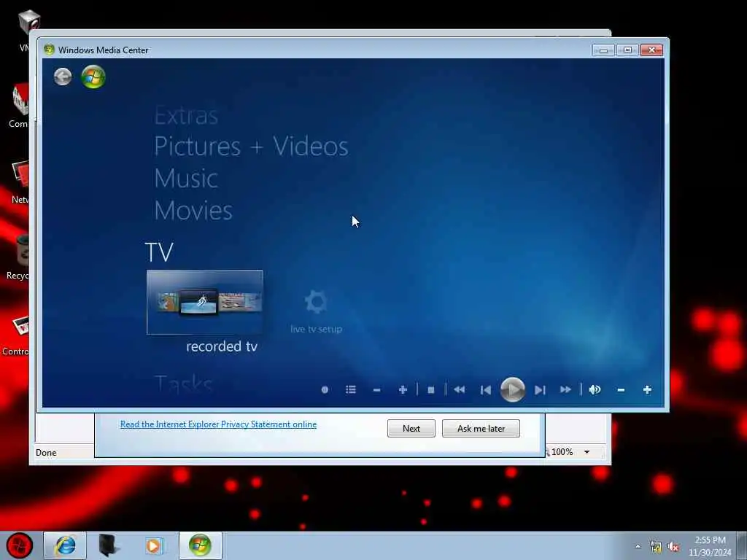Viewport: 747px width, 560px height.
Task: Open the red Start orb on taskbar
Action: click(x=20, y=545)
